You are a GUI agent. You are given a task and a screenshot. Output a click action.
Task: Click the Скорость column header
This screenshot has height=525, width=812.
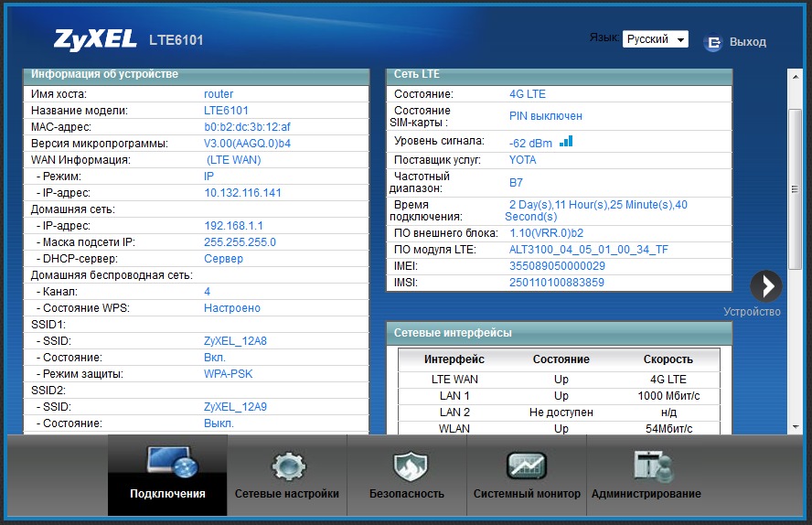pos(668,359)
